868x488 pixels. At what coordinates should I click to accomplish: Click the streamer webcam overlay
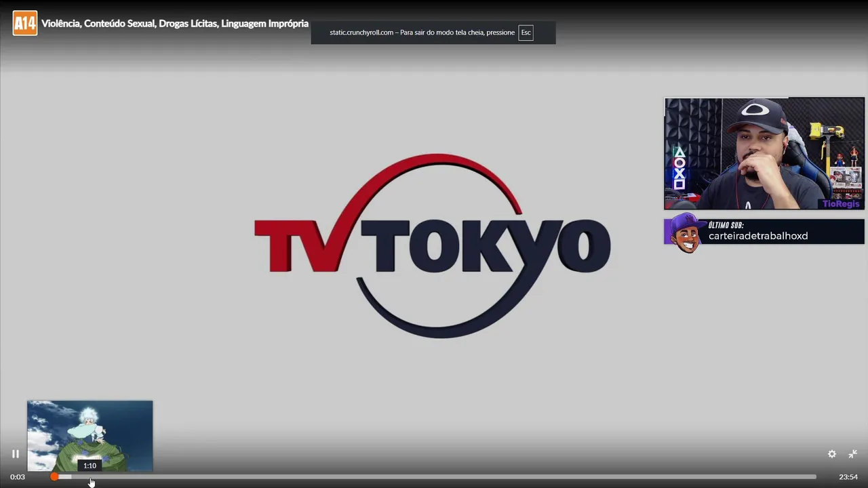click(764, 154)
